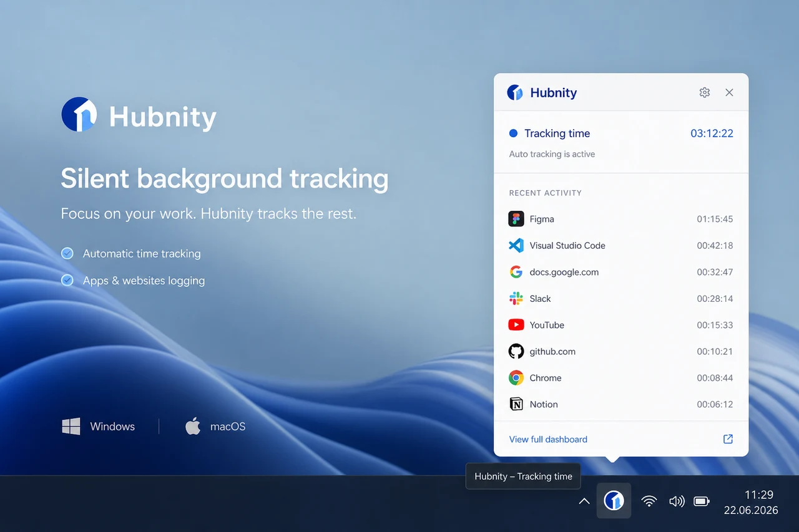Click the Google icon beside docs.google.com
Screen dimensions: 799x532
[516, 272]
